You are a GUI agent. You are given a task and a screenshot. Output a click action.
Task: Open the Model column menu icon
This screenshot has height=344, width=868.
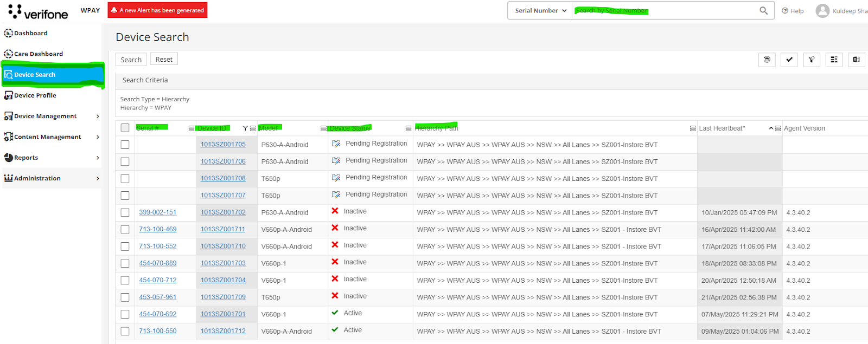323,128
